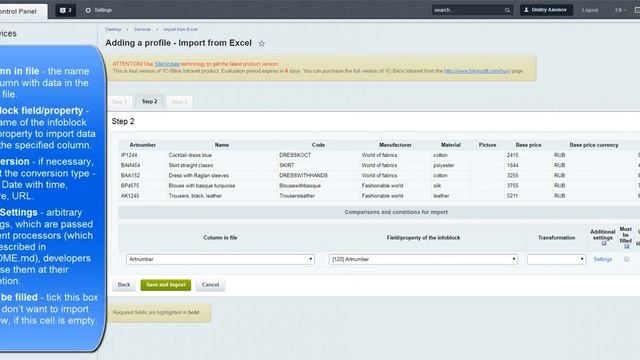Open the notifications counter showing 2
This screenshot has width=640, height=360.
coord(65,10)
